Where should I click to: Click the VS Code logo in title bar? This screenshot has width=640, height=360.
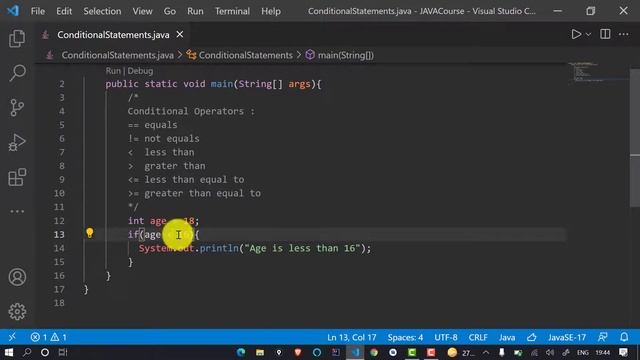13,11
